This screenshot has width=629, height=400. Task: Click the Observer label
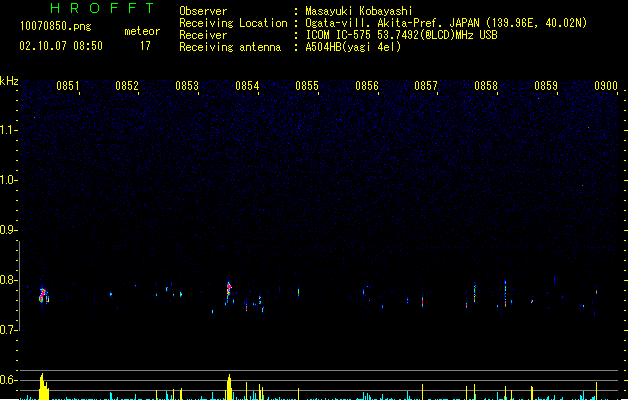(x=203, y=11)
